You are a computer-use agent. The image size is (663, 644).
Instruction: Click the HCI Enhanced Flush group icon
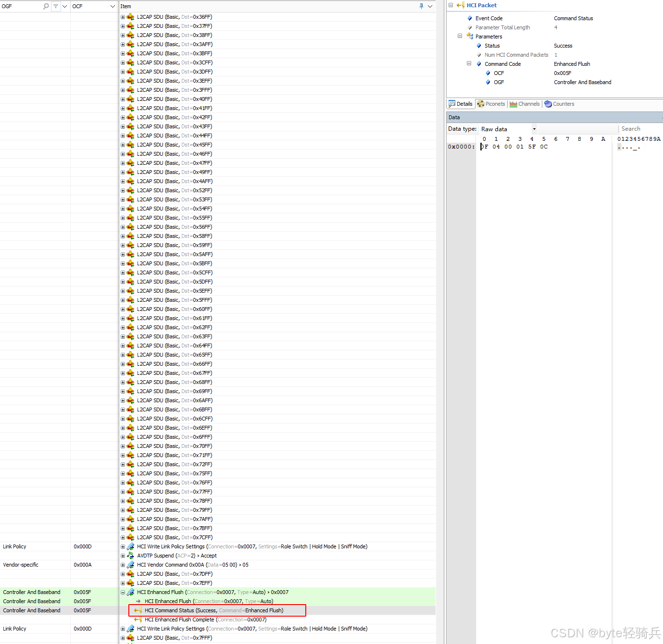click(130, 592)
